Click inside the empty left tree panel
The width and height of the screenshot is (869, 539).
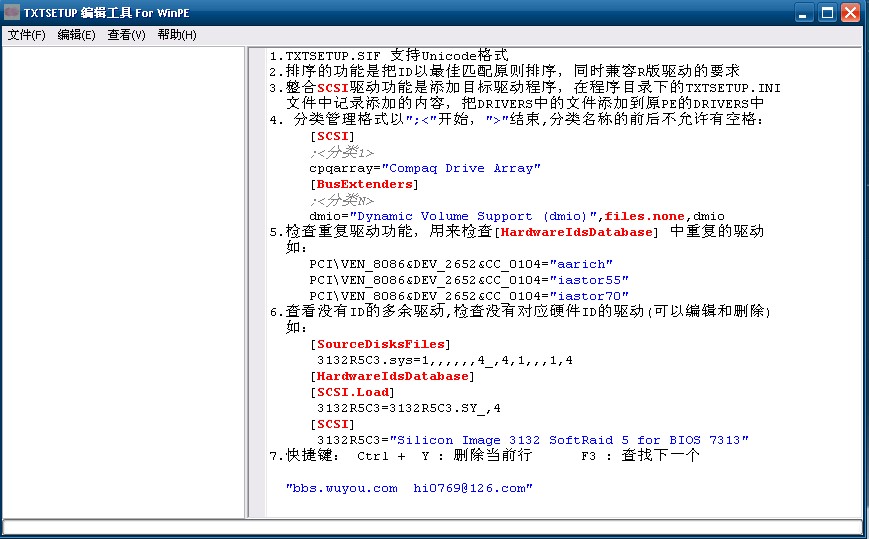coord(122,280)
